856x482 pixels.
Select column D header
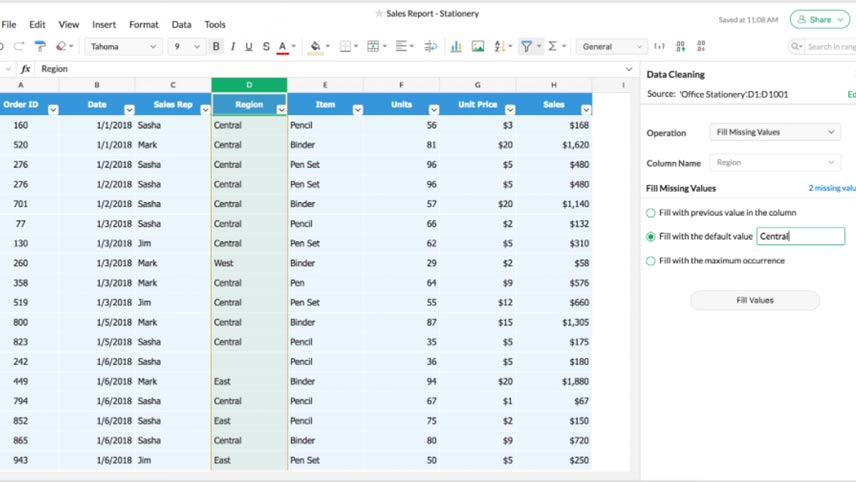tap(249, 85)
